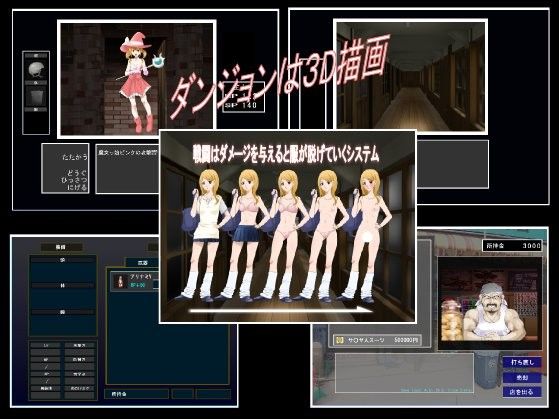Click the 店を出る button
The height and width of the screenshot is (419, 559).
click(x=522, y=392)
